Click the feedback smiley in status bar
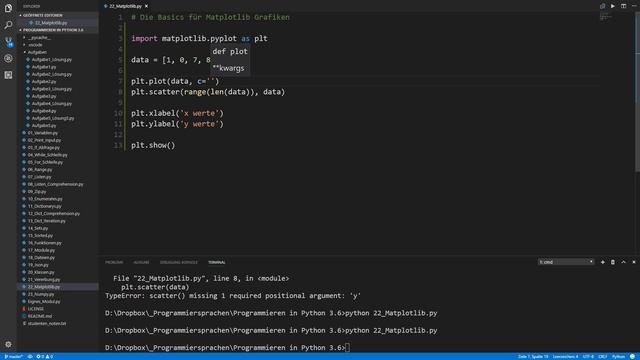Screen dimensions: 640x360 click(632, 357)
